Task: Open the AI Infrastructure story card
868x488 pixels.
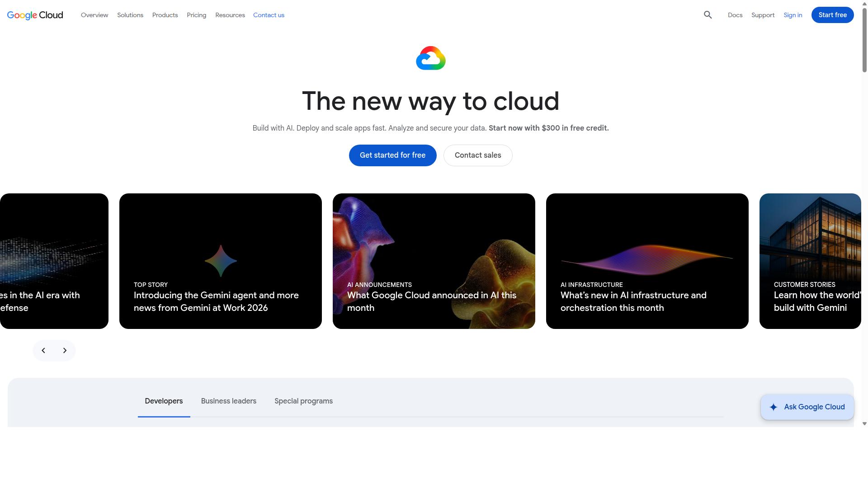Action: (647, 261)
